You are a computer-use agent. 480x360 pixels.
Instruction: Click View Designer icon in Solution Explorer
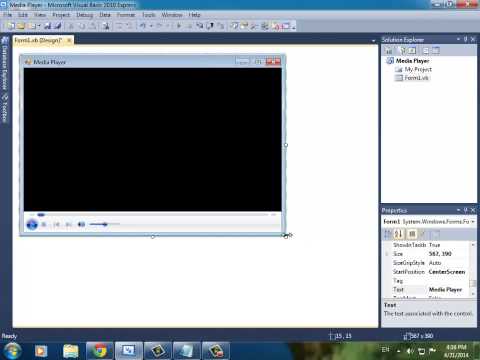[x=436, y=51]
